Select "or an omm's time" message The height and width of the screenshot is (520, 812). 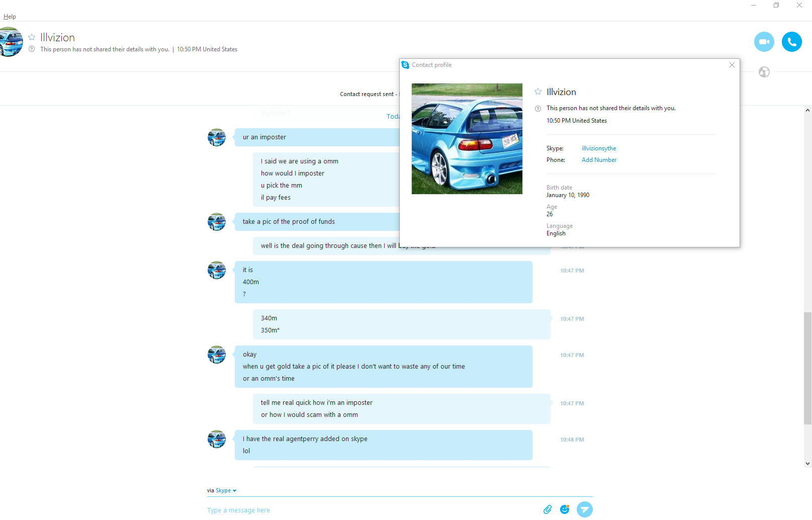point(268,379)
